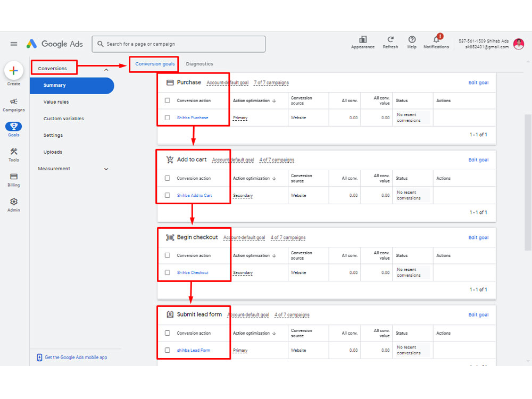The height and width of the screenshot is (399, 532).
Task: Tick the Shihba Purchase row checkbox
Action: 168,118
